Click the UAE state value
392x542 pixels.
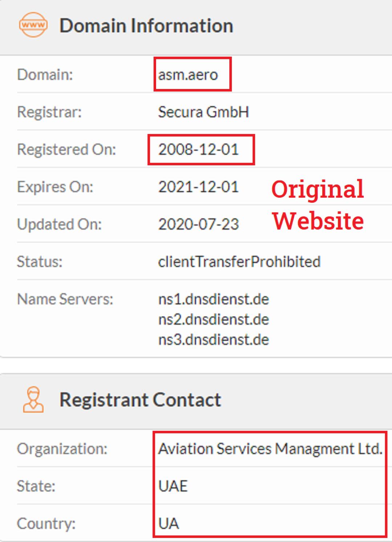173,486
